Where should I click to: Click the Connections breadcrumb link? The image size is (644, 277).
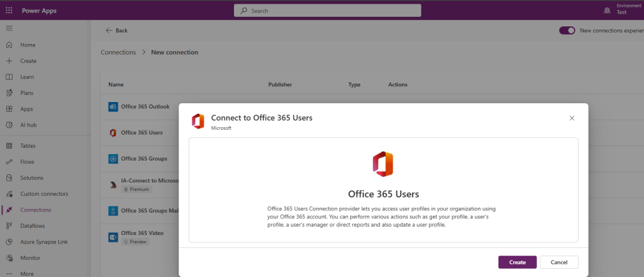(x=118, y=52)
